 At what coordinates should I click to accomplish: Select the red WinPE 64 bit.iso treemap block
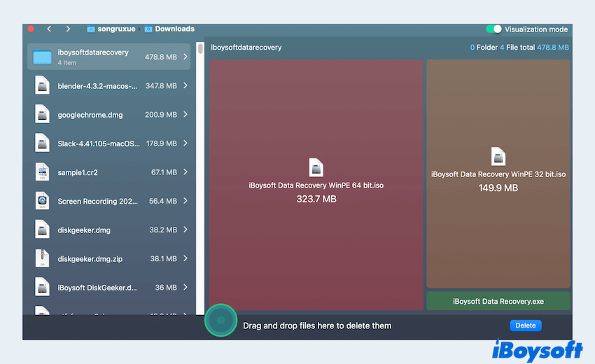pos(316,185)
